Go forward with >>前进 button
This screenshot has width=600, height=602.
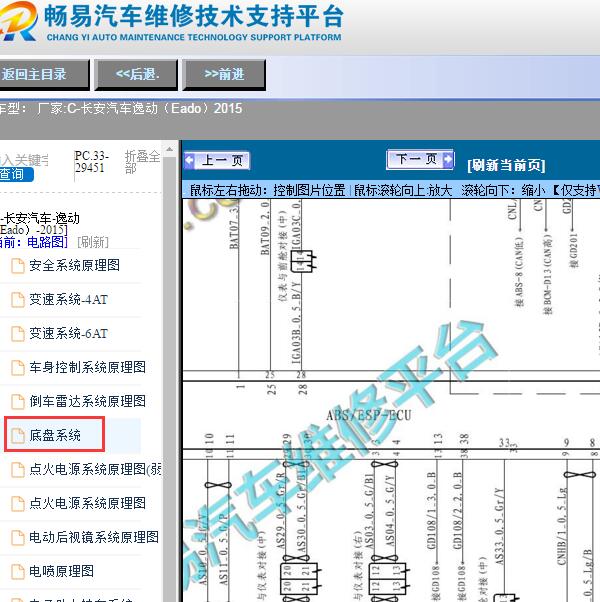pos(224,74)
